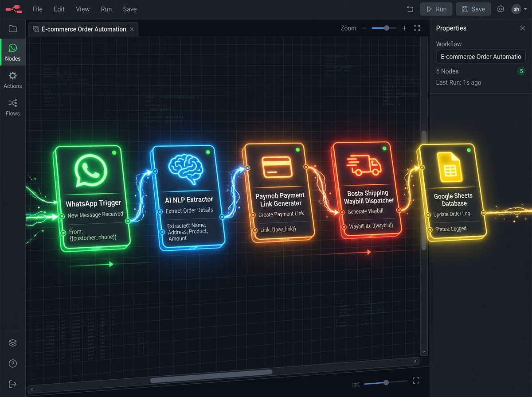Click the Run button with play icon
Viewport: 532px width, 397px height.
436,9
